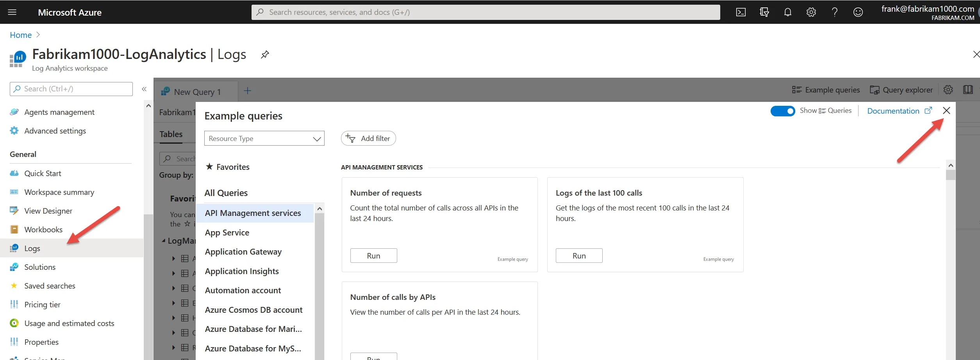Open the Cloud Shell terminal icon
The image size is (980, 360).
(741, 12)
